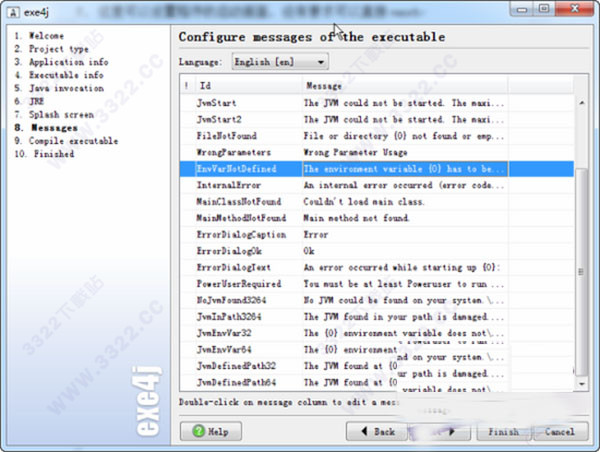Click the left arrow icon on Back

coord(365,431)
